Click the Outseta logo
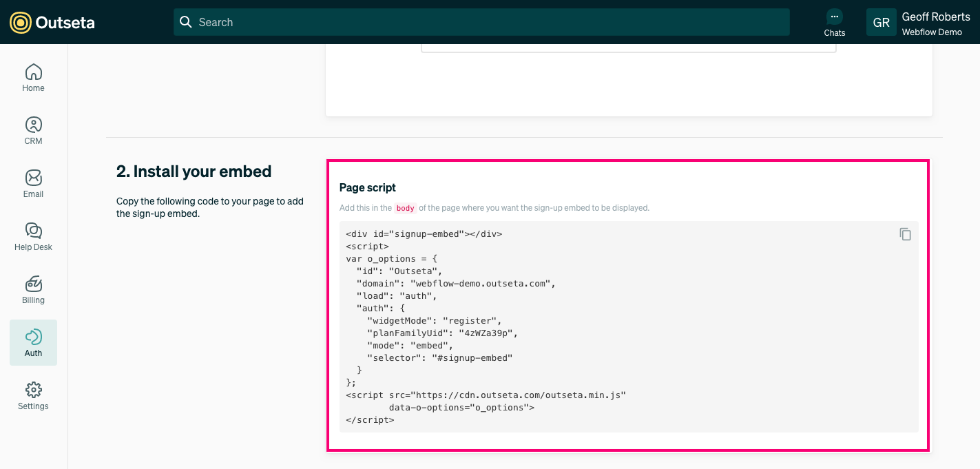This screenshot has width=980, height=469. 52,22
